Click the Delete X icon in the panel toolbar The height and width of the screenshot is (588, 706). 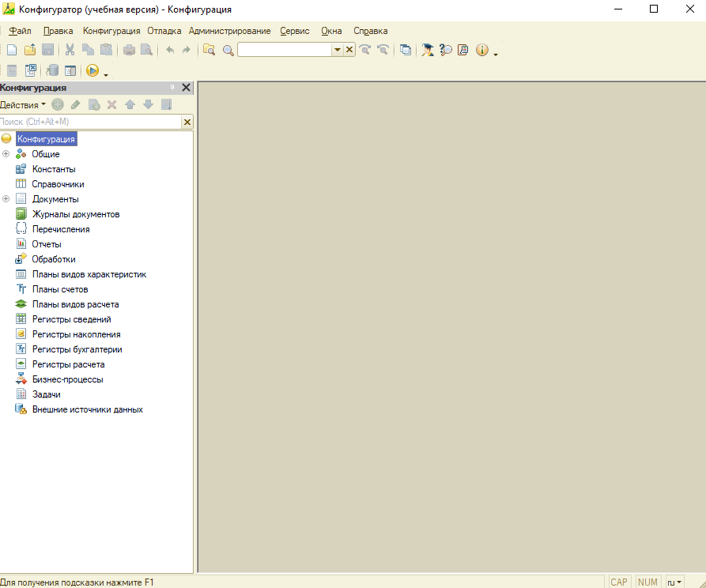click(112, 105)
